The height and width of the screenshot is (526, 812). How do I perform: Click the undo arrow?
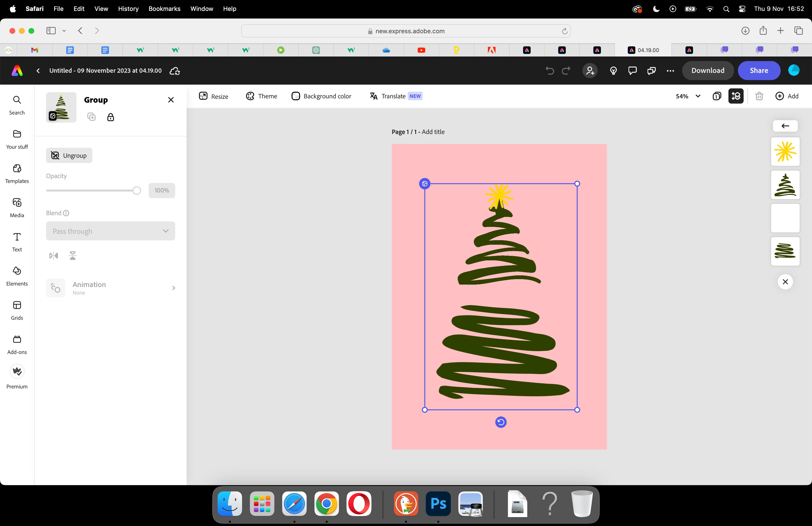click(550, 71)
